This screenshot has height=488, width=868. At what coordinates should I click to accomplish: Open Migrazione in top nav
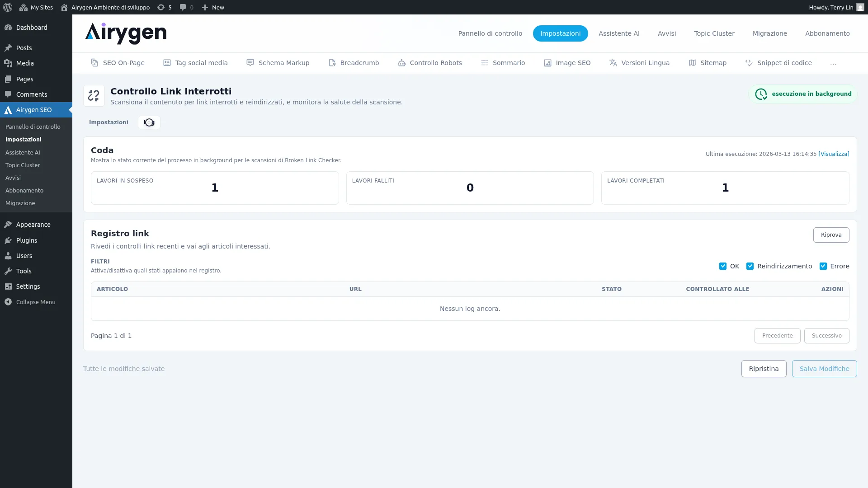(769, 33)
